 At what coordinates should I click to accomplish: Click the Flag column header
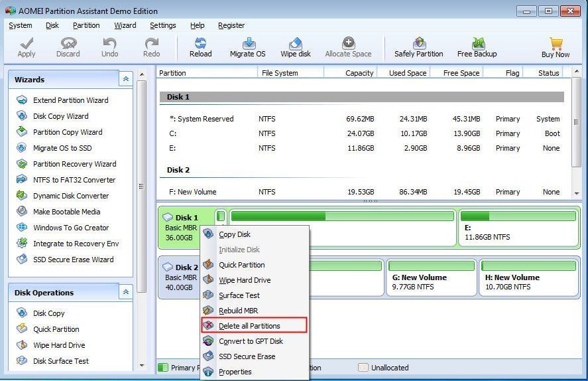pos(503,73)
